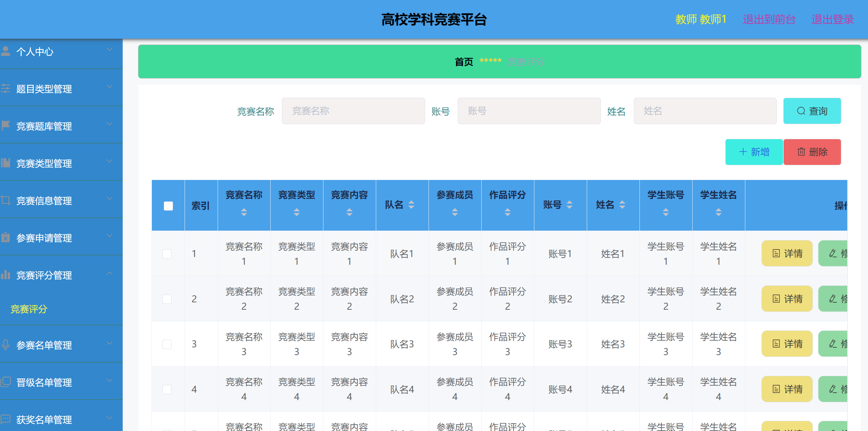Viewport: 868px width, 431px height.
Task: Click the 竞赛评分 breadcrumb text
Action: coord(526,62)
